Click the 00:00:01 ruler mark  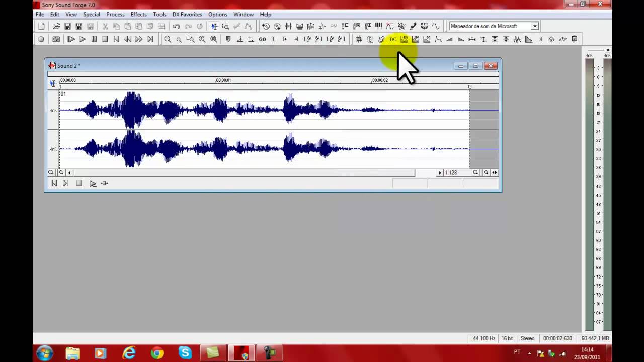223,80
